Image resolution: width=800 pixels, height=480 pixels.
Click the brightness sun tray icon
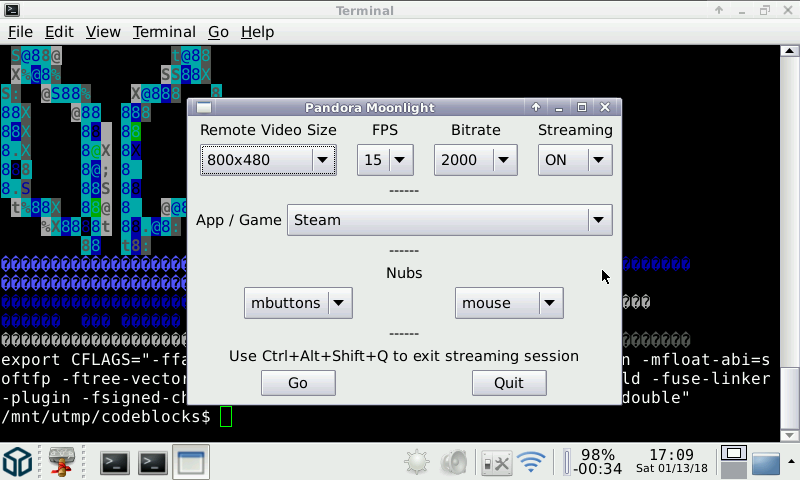pos(417,462)
